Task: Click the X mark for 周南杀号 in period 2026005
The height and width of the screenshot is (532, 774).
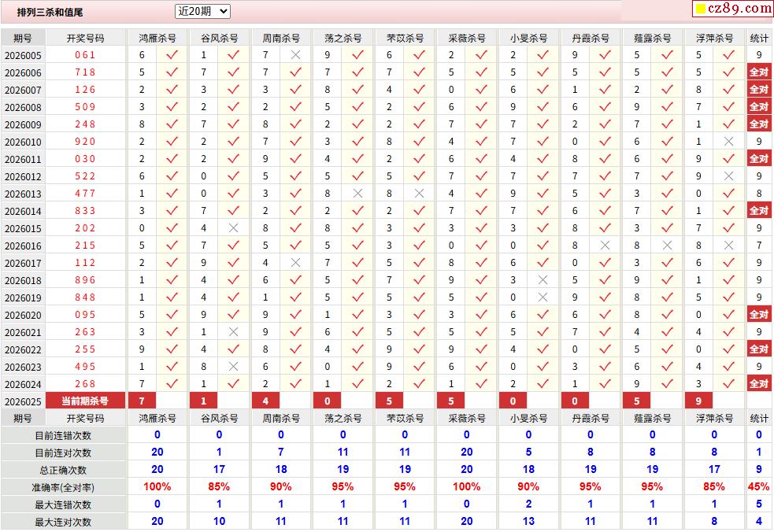Action: [x=296, y=55]
